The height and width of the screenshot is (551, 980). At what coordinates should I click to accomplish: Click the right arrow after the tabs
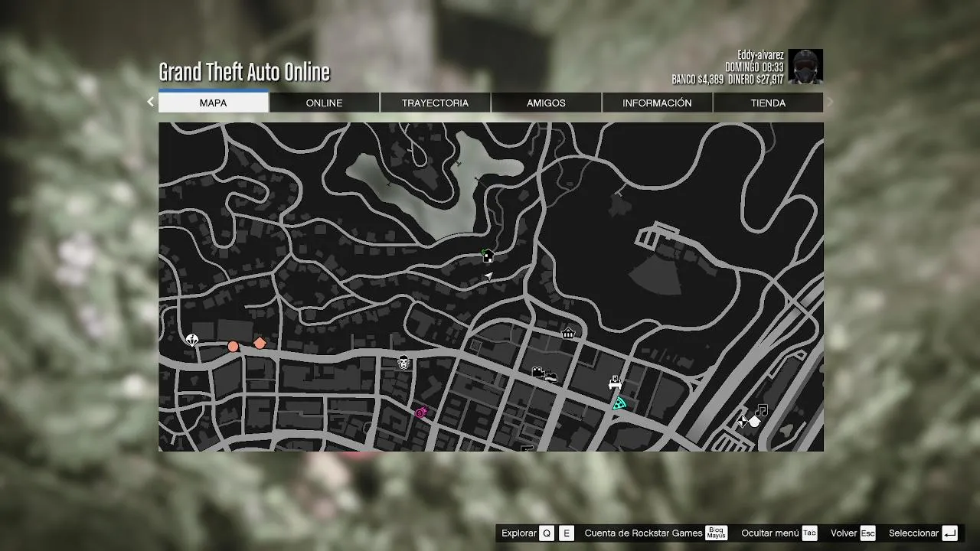tap(830, 102)
